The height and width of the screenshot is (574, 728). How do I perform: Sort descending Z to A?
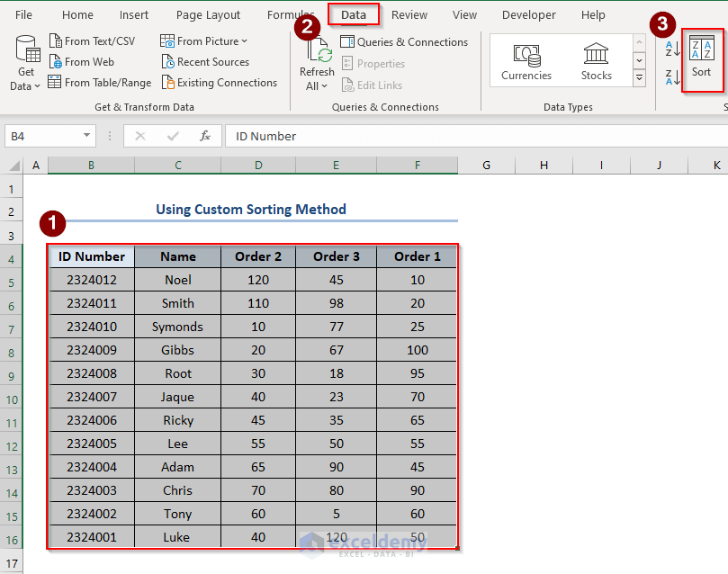[x=670, y=76]
